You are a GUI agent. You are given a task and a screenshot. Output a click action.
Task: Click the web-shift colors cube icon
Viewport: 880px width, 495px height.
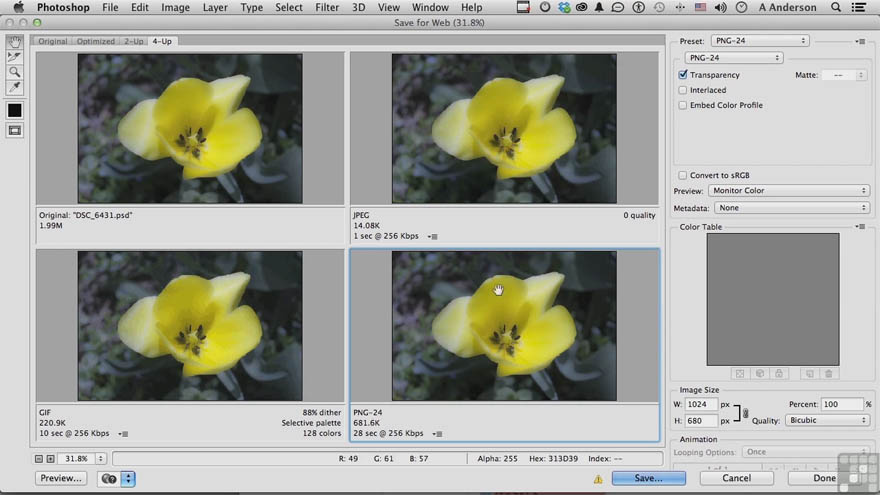pos(759,374)
